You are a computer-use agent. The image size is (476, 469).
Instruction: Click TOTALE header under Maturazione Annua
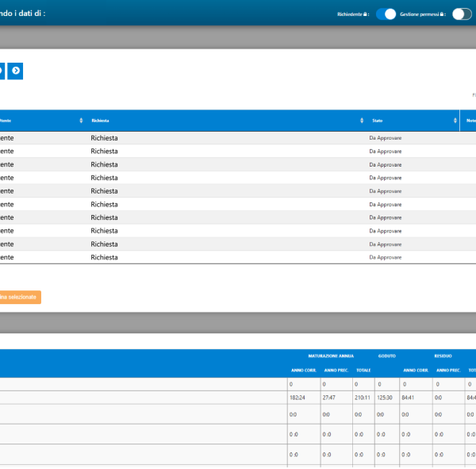tap(363, 371)
